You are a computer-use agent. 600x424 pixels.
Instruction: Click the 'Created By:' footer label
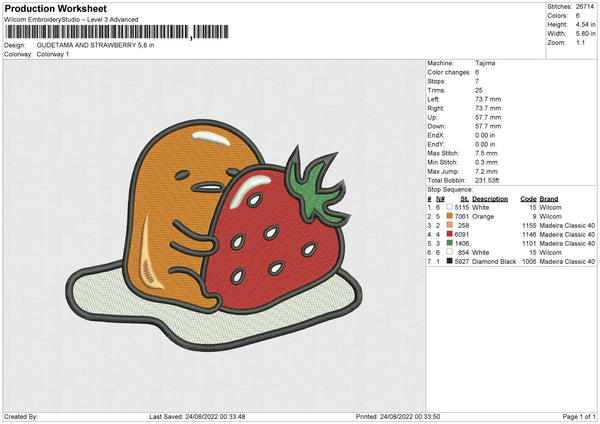click(x=21, y=416)
